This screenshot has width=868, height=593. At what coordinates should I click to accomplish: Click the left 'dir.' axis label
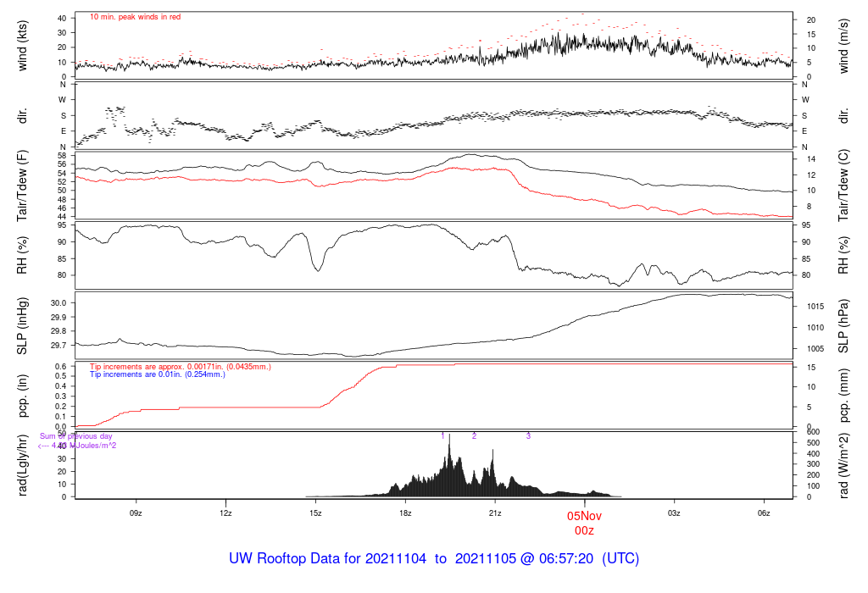point(22,116)
